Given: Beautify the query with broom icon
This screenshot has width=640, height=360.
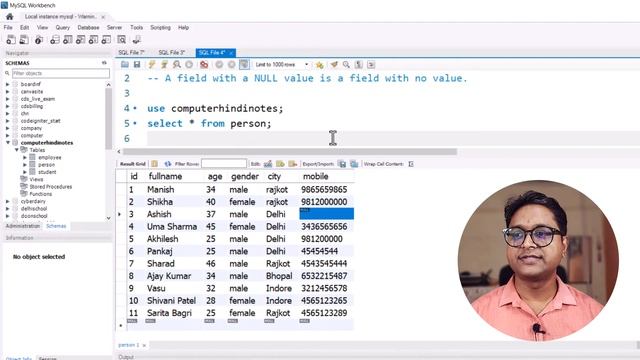Looking at the screenshot, I should click(334, 64).
